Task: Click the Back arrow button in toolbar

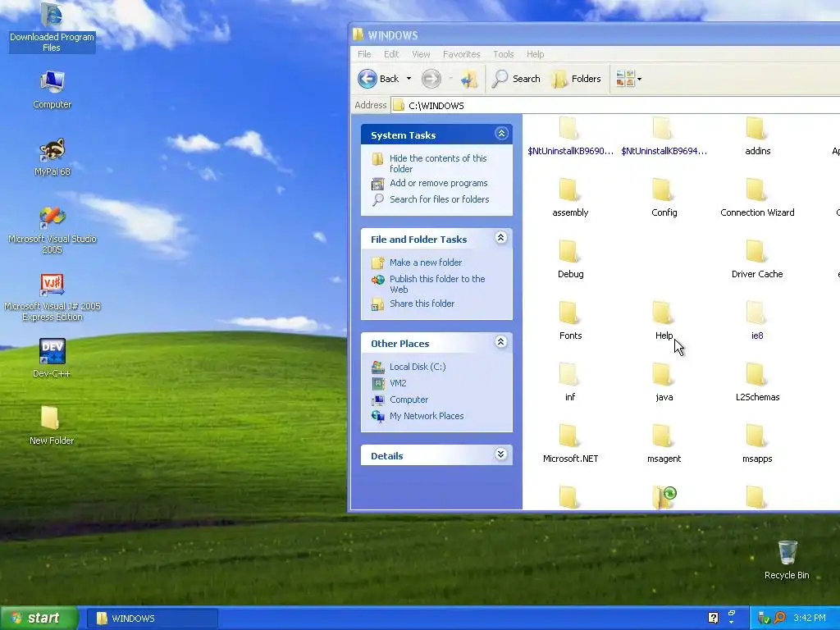Action: tap(367, 79)
